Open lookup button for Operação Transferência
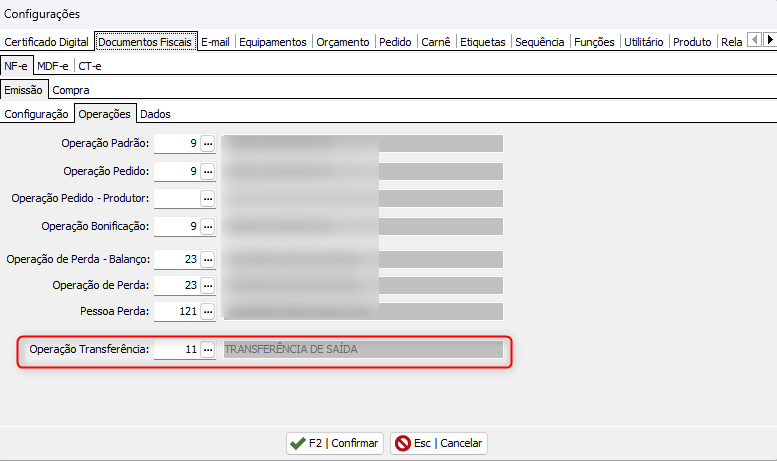Screen dimensions: 777x461 (x=208, y=350)
